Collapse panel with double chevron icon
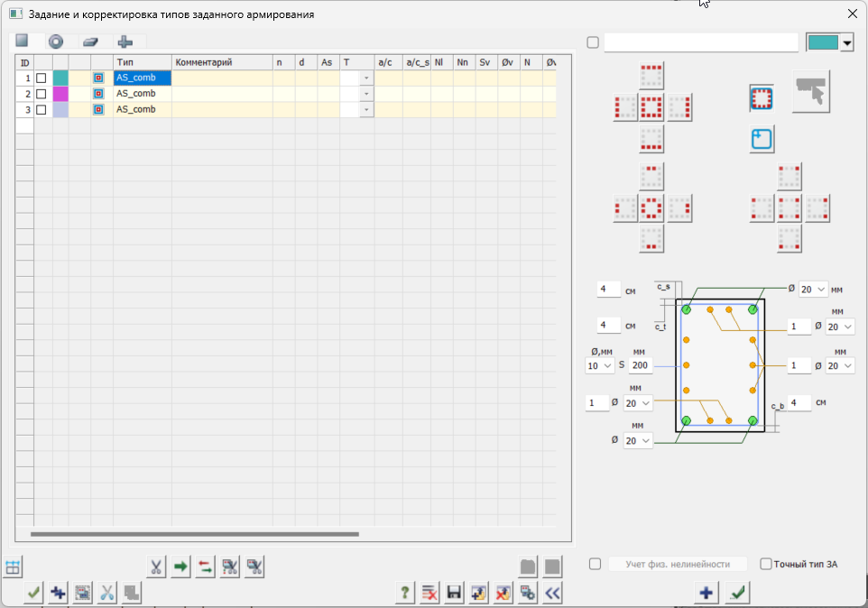The image size is (868, 608). (x=552, y=593)
